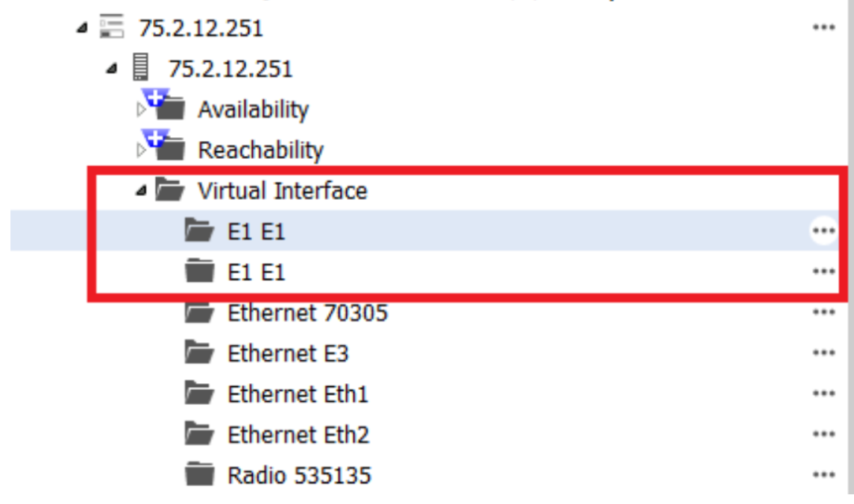
Task: Collapse the Virtual Interface folder
Action: [141, 192]
